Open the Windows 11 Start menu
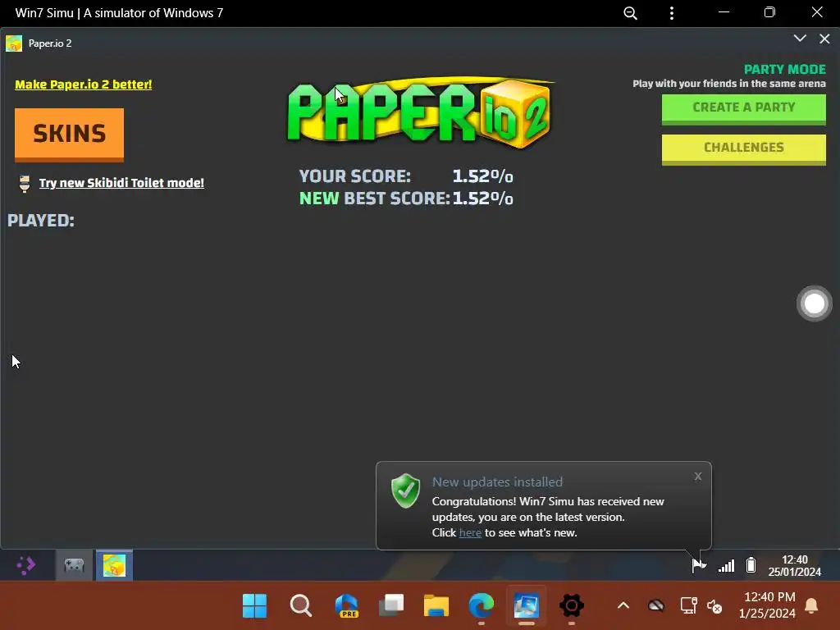 (254, 606)
